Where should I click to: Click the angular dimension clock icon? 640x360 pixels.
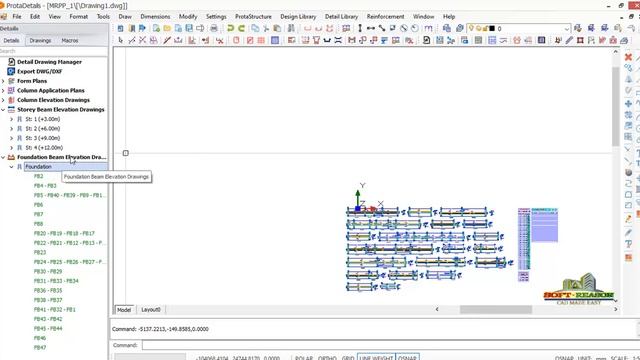[x=415, y=28]
